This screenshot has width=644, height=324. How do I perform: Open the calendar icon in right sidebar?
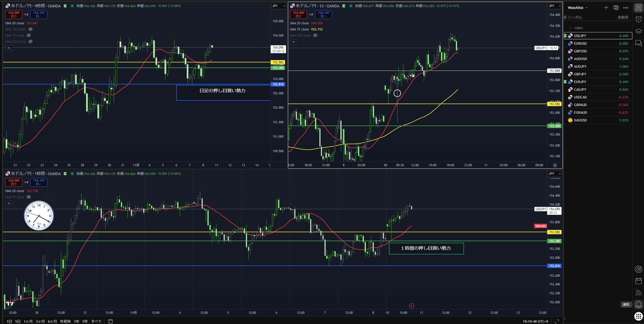pyautogui.click(x=638, y=281)
